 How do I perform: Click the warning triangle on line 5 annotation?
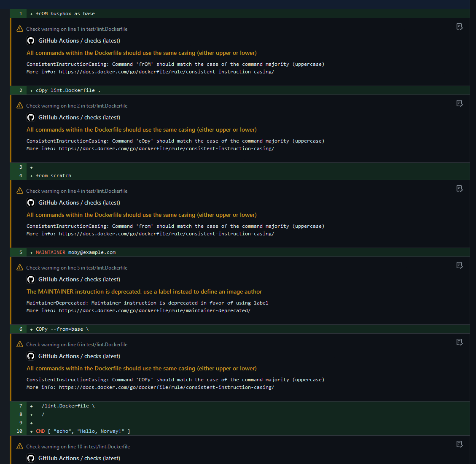pyautogui.click(x=19, y=267)
